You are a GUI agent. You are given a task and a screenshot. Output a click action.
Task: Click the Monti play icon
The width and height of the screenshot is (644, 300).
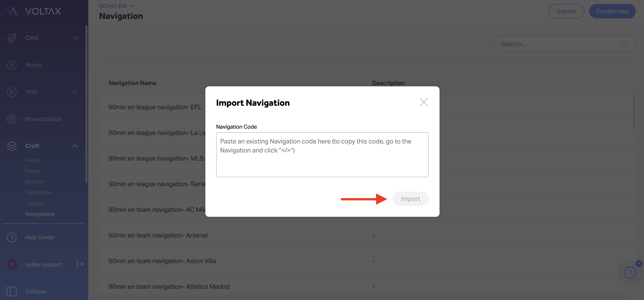(11, 65)
